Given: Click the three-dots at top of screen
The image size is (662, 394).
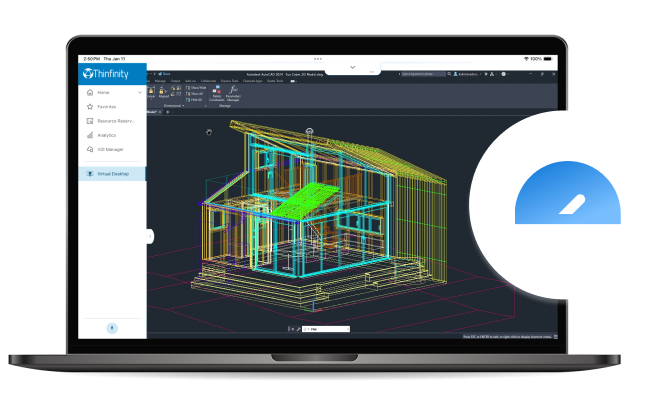Looking at the screenshot, I should 318,59.
